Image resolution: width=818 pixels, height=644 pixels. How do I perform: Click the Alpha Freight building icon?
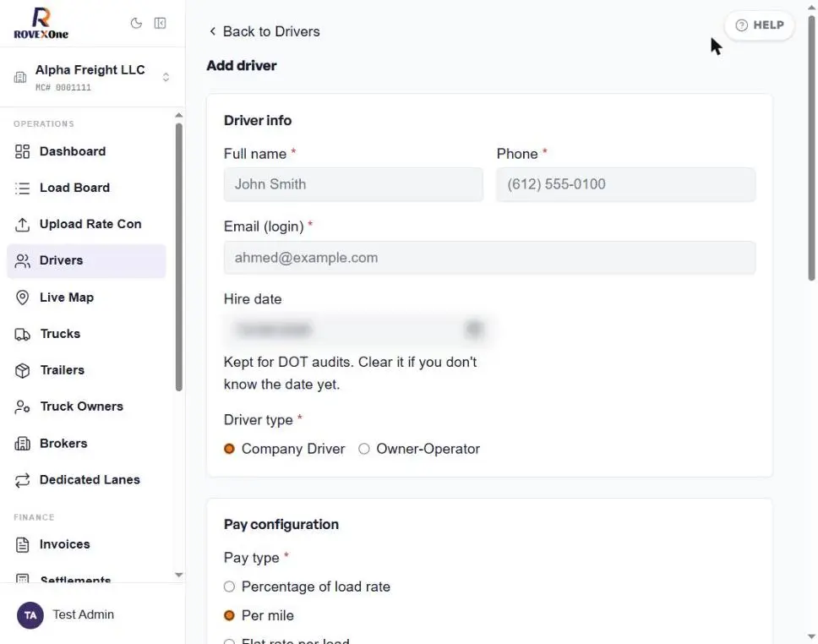[20, 77]
